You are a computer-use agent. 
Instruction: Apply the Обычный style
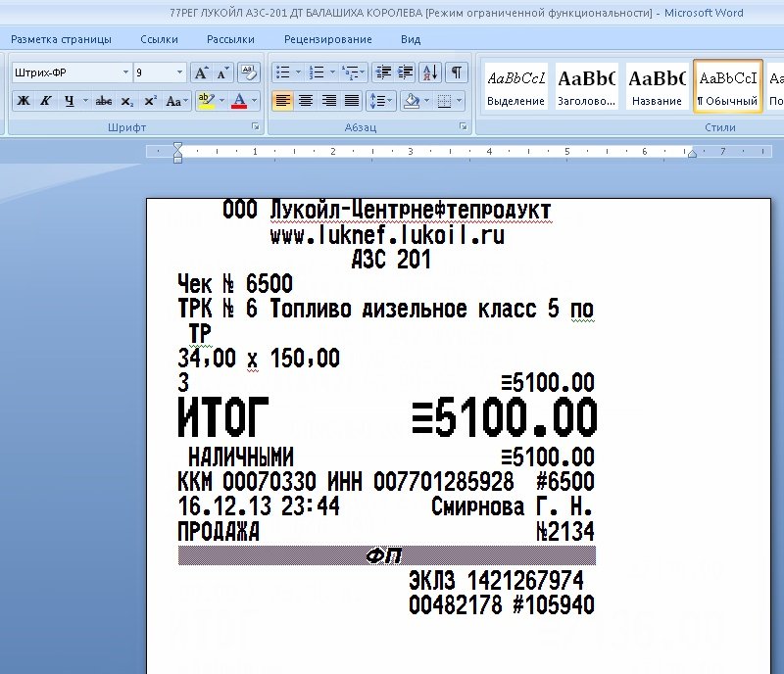tap(727, 86)
